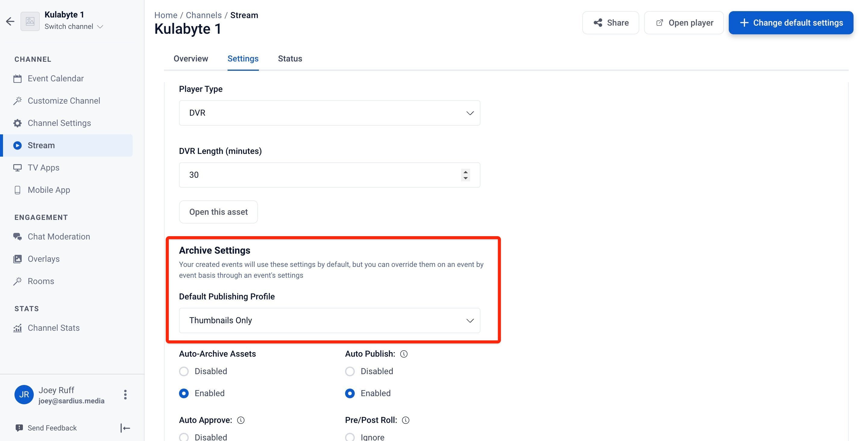This screenshot has height=441, width=868.
Task: Set Auto Publish to Disabled
Action: coord(350,371)
